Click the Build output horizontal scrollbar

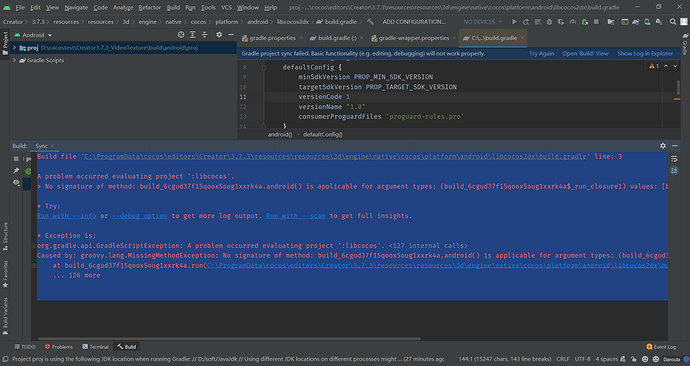[x=229, y=339]
